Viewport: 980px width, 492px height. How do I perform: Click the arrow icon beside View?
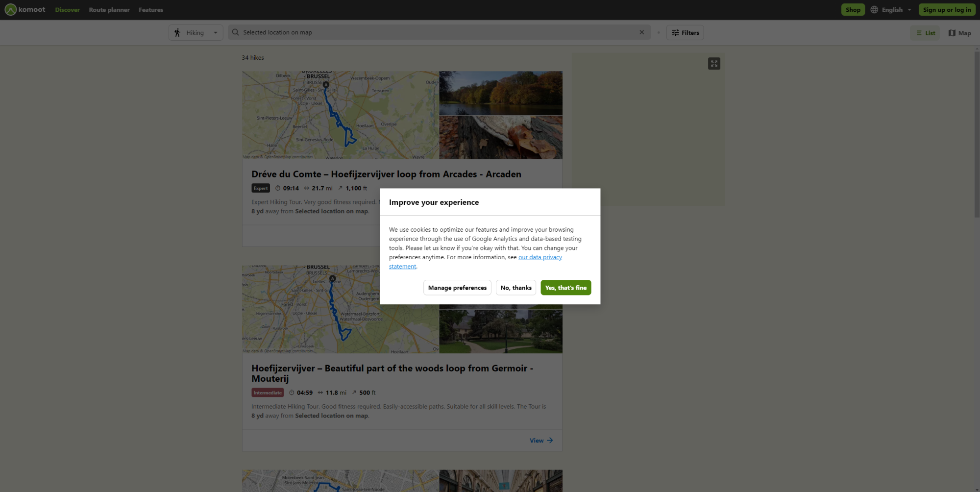[549, 440]
